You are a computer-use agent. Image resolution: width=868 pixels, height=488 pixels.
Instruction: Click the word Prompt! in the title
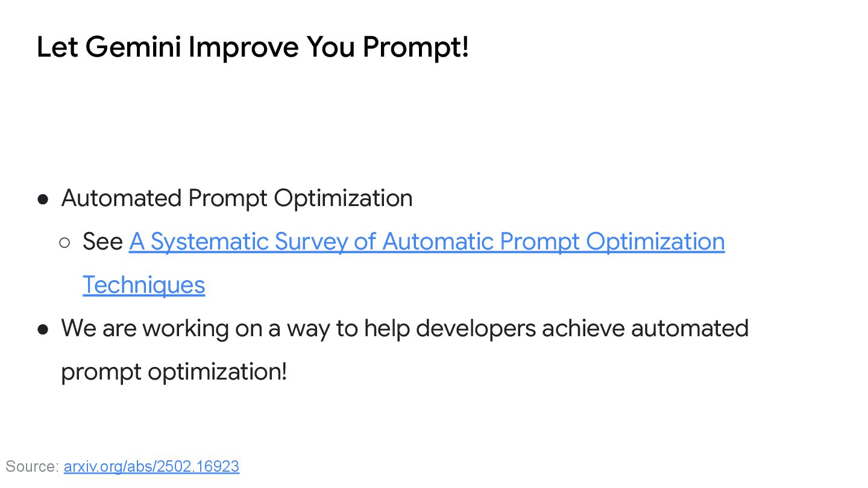point(416,47)
